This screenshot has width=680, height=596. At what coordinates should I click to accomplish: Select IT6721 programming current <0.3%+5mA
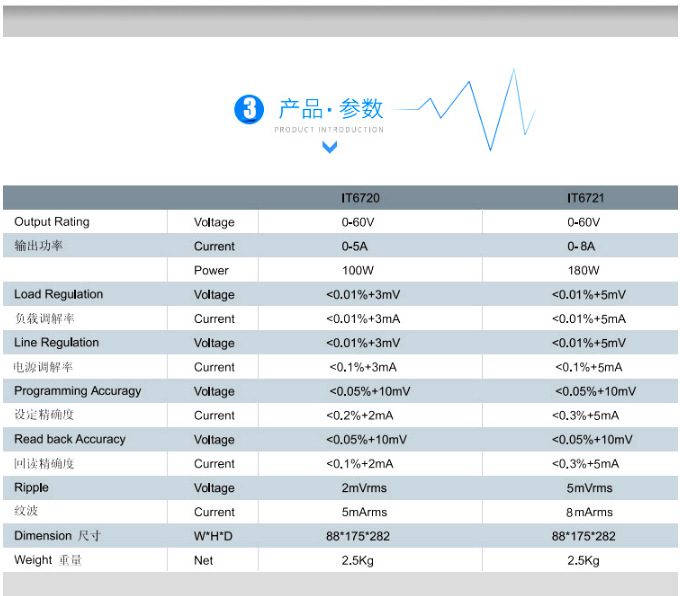pos(585,415)
